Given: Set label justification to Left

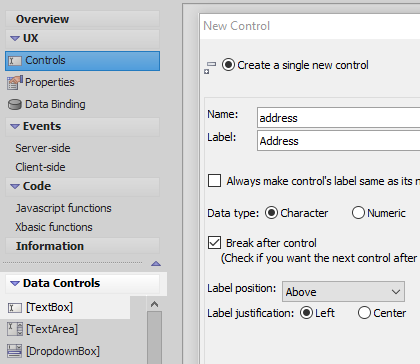Looking at the screenshot, I should [306, 313].
